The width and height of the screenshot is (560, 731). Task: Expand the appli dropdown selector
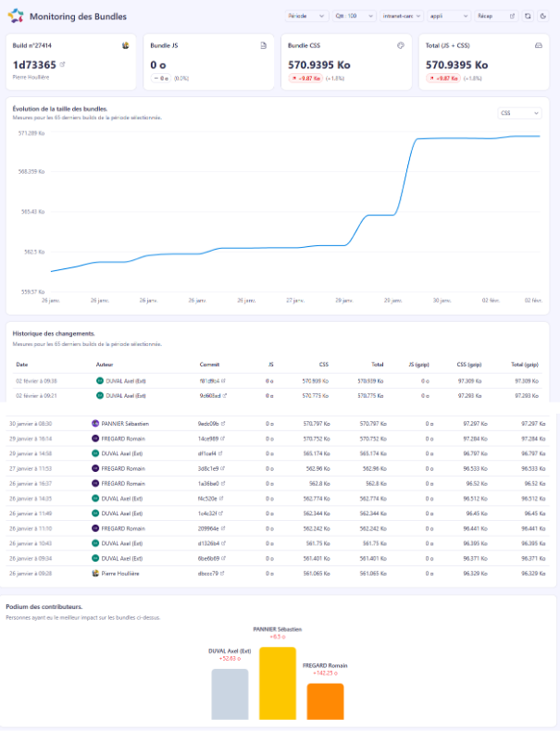click(x=448, y=16)
